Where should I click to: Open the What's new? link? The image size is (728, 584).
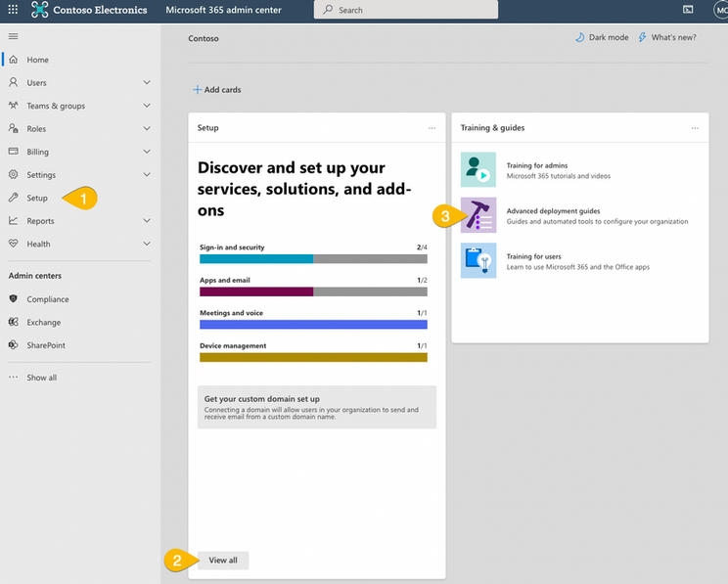click(x=667, y=37)
